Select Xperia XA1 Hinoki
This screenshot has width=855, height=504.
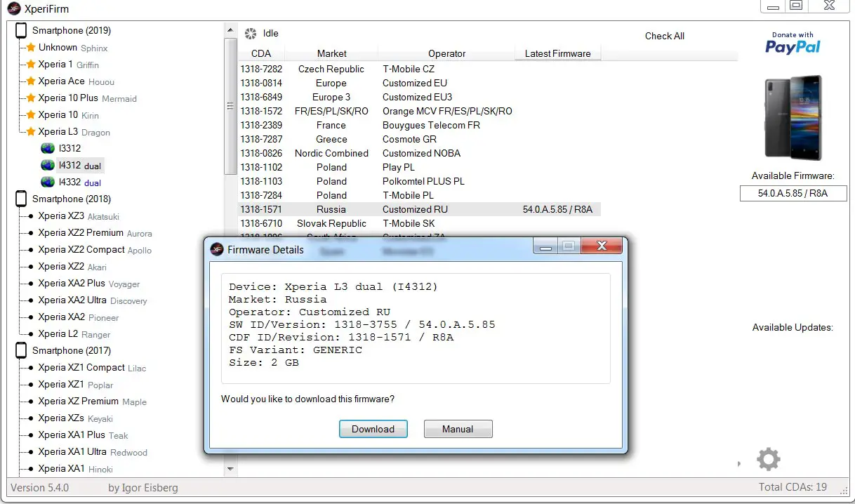pyautogui.click(x=75, y=468)
